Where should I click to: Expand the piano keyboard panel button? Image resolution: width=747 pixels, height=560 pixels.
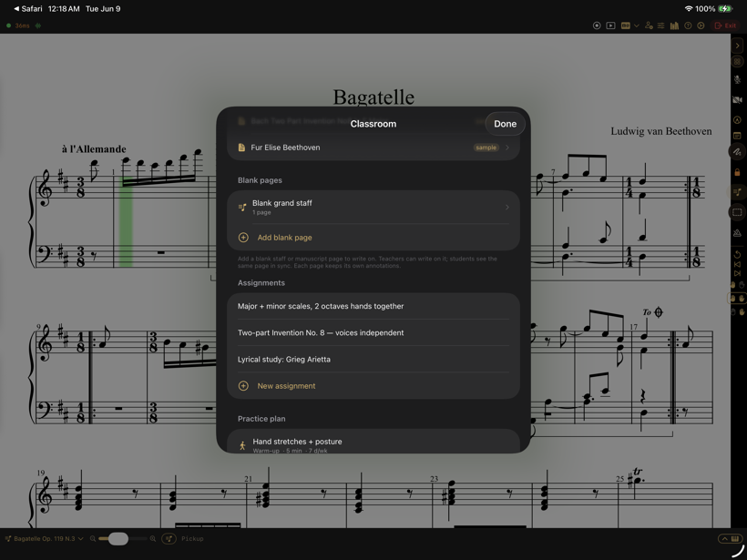[730, 538]
